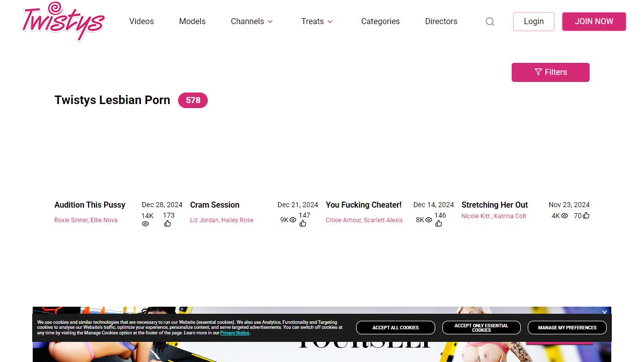This screenshot has width=644, height=362.
Task: Open Stretching Her Out title
Action: pos(495,205)
